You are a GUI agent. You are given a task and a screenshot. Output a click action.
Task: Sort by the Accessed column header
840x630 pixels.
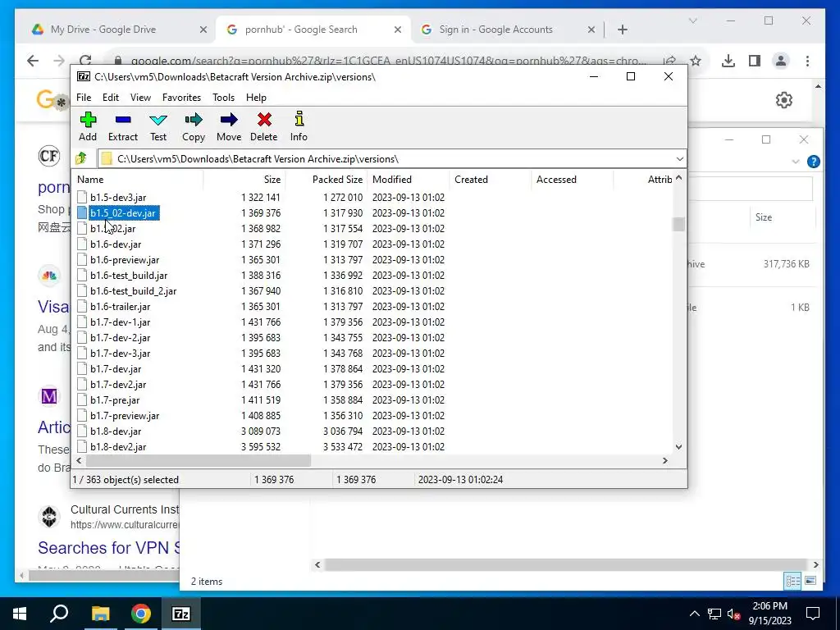pos(572,180)
